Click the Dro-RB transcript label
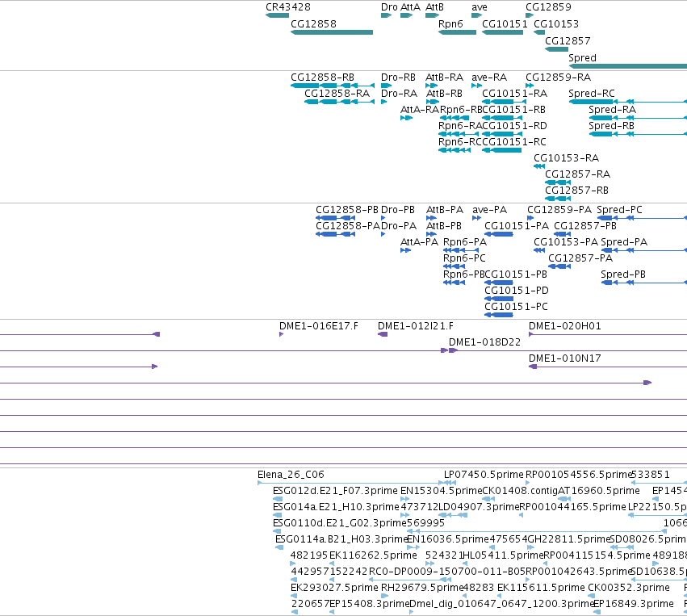The image size is (687, 616). click(398, 78)
